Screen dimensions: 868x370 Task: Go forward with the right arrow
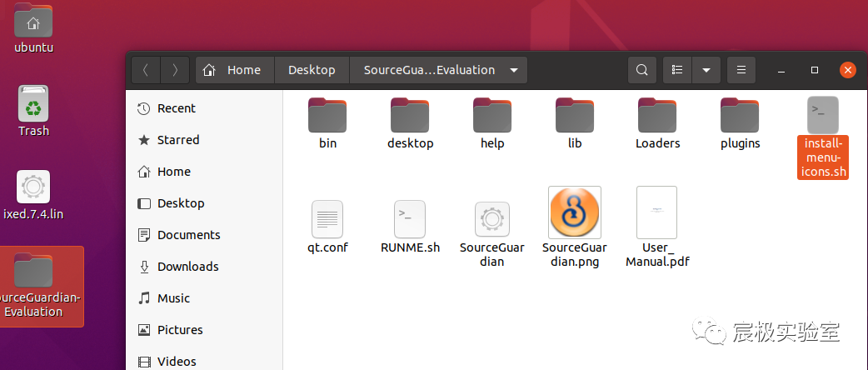click(x=175, y=70)
